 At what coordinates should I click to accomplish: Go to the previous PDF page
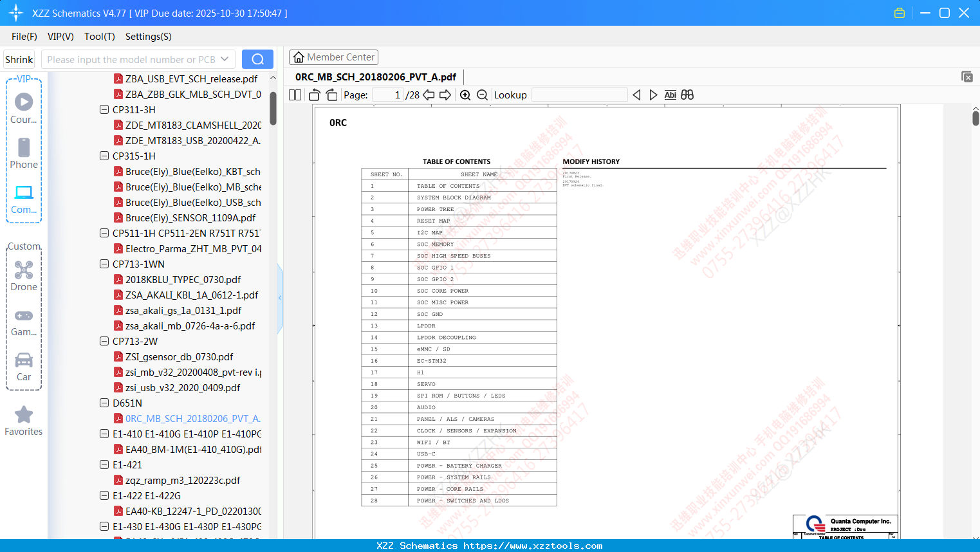[x=429, y=95]
